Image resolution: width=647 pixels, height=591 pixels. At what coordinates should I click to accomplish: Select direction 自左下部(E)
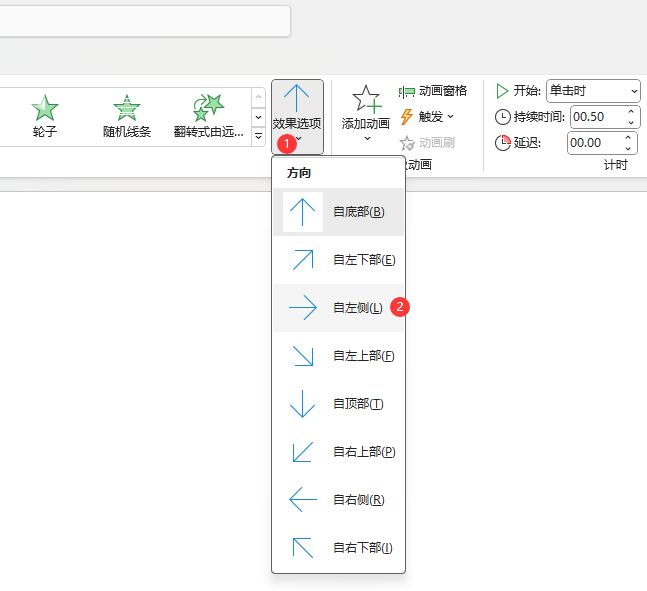tap(338, 260)
